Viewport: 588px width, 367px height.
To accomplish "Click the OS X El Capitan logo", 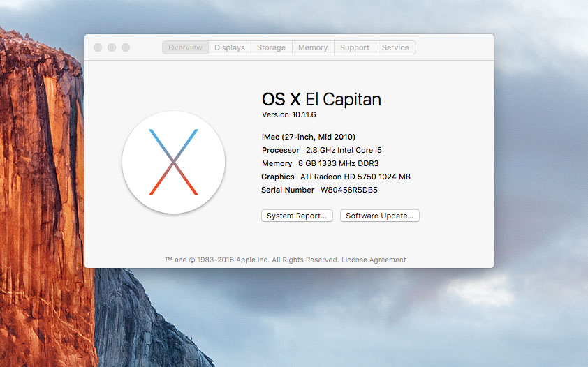I will coord(173,162).
